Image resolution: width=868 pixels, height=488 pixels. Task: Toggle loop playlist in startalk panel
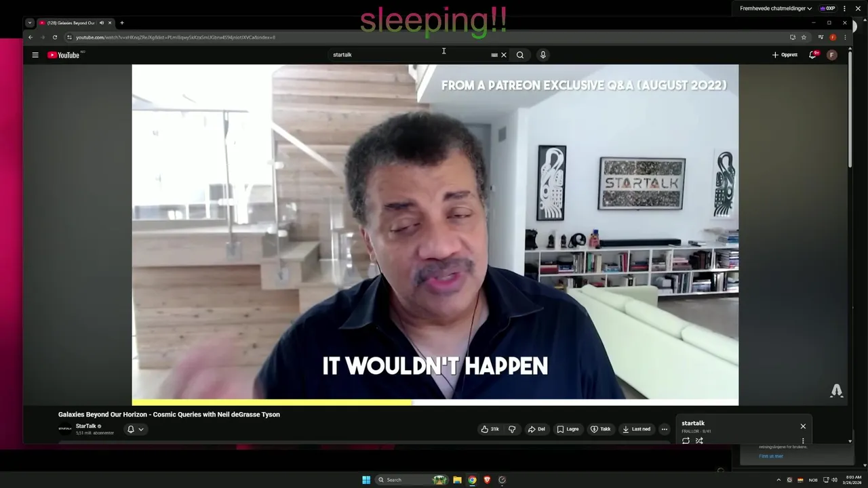[686, 441]
